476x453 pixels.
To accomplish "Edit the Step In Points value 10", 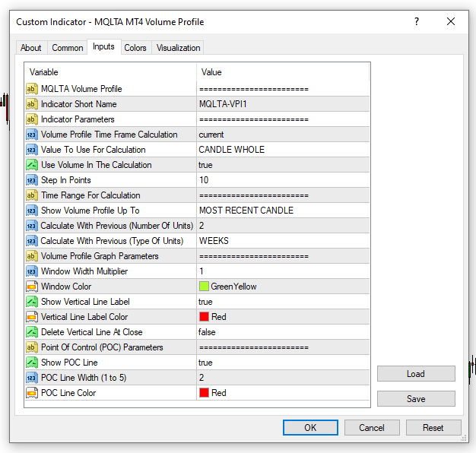I will click(x=283, y=180).
